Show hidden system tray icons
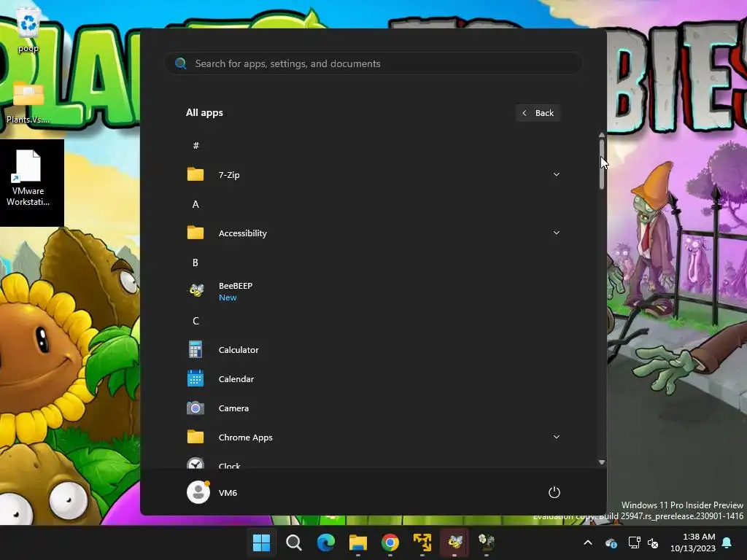Screen dimensions: 747x560 tap(588, 542)
